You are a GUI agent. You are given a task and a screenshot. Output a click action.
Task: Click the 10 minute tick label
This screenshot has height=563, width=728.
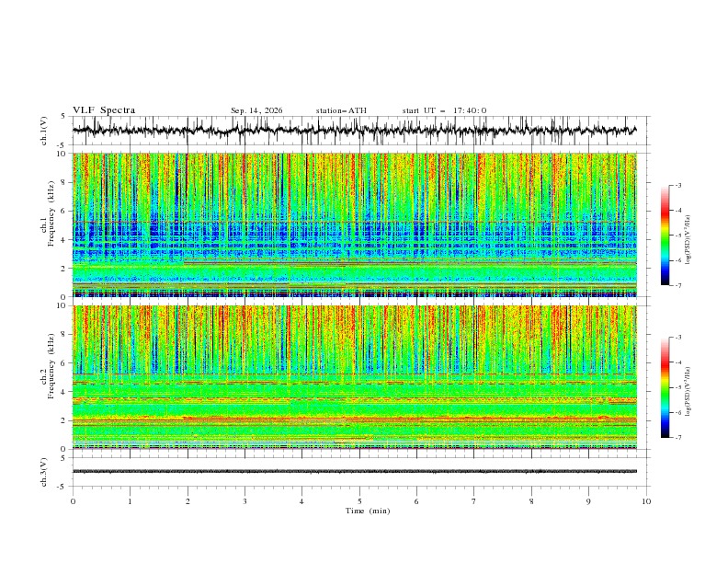point(646,501)
